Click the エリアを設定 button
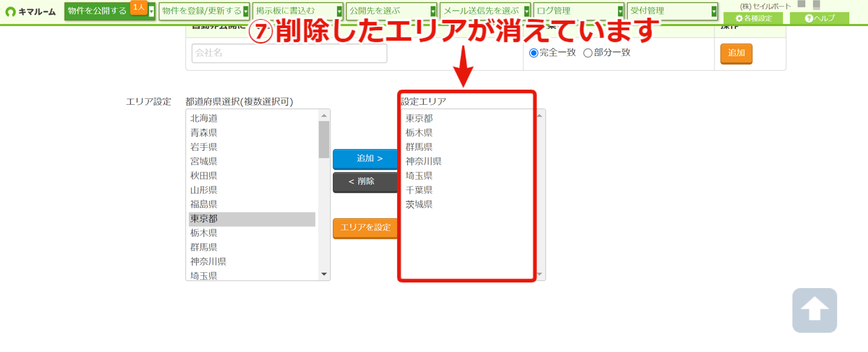The height and width of the screenshot is (352, 868). (365, 228)
